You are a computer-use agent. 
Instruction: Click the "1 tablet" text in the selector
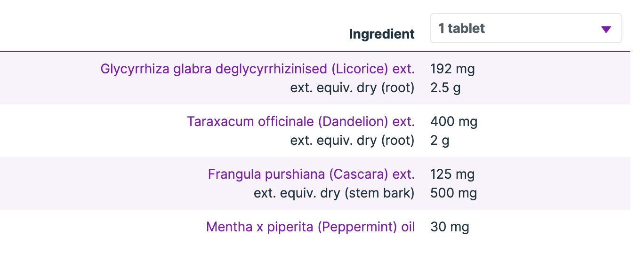click(x=461, y=29)
